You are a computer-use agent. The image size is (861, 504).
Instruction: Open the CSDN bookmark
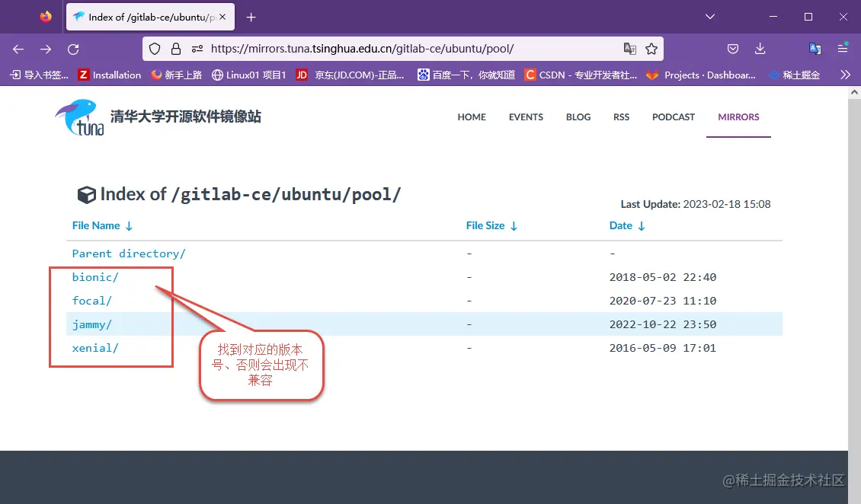581,75
